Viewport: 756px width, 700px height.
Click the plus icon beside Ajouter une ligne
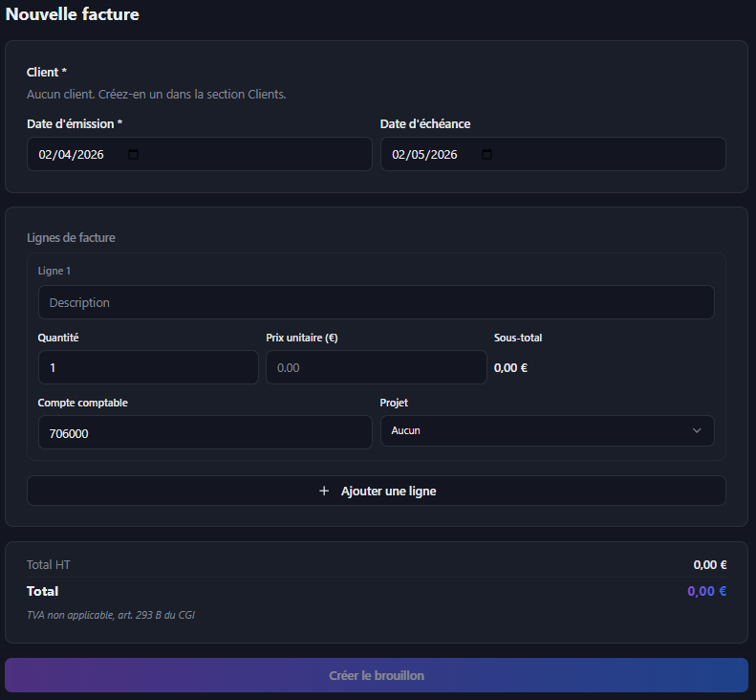[324, 491]
